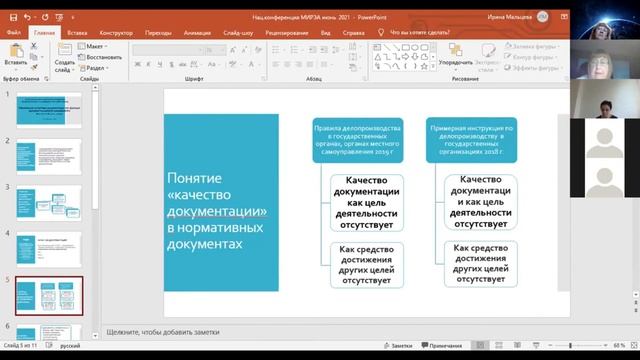
Task: Toggle strikethrough abc formatting
Action: (182, 64)
